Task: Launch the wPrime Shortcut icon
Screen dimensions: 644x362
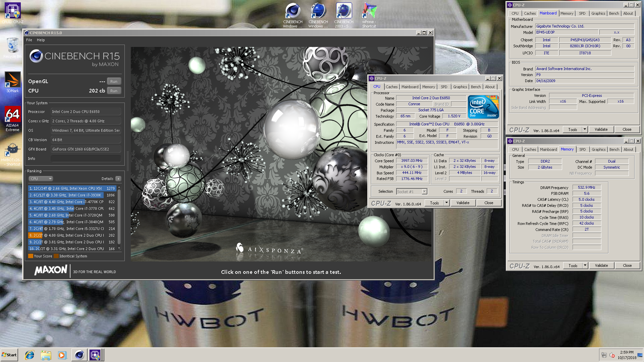Action: coord(369,15)
